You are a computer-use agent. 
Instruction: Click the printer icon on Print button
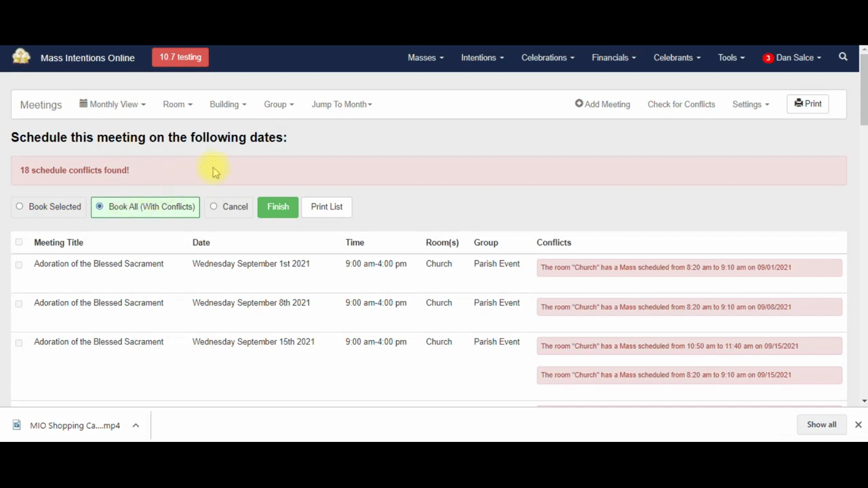pyautogui.click(x=799, y=104)
